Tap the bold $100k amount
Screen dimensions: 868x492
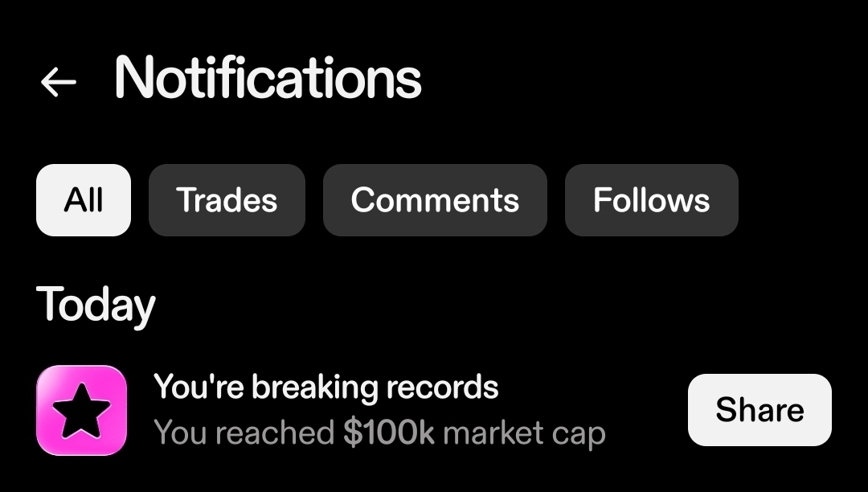click(x=389, y=434)
